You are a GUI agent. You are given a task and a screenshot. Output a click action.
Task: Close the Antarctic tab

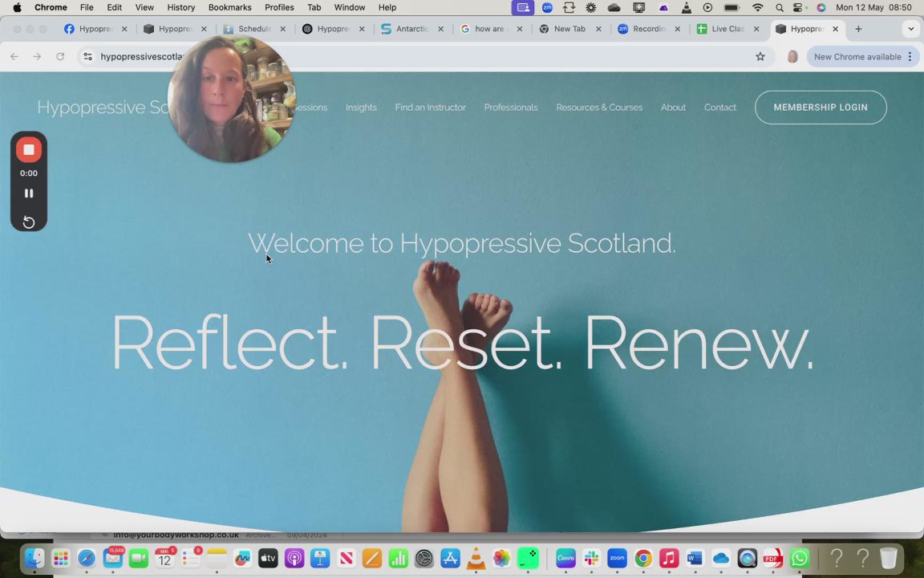tap(440, 29)
